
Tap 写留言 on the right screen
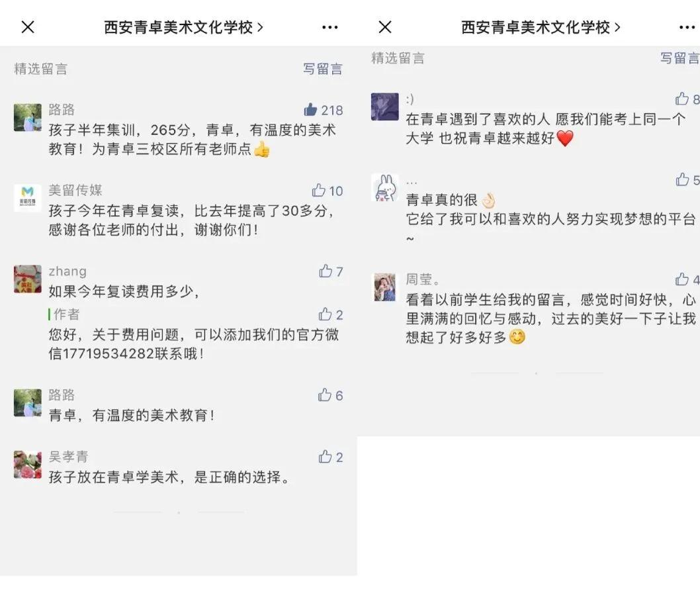(680, 58)
